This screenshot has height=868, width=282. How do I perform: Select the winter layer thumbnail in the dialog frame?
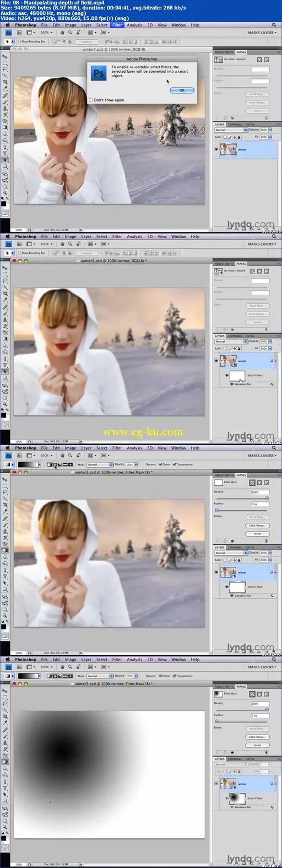pyautogui.click(x=228, y=149)
